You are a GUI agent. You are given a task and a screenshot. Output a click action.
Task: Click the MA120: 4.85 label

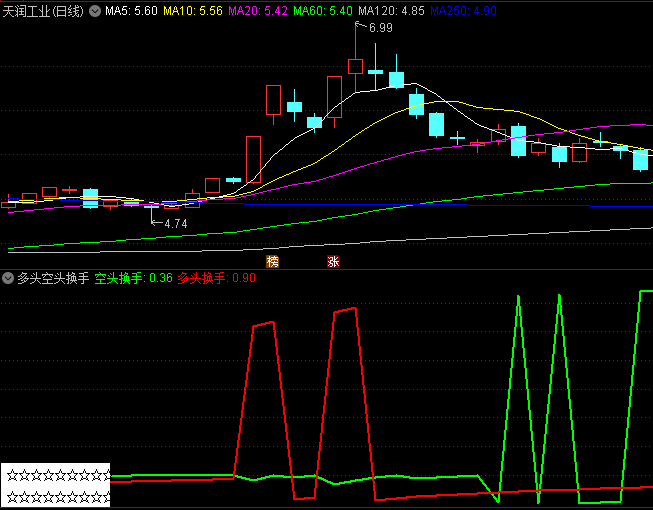pos(391,11)
